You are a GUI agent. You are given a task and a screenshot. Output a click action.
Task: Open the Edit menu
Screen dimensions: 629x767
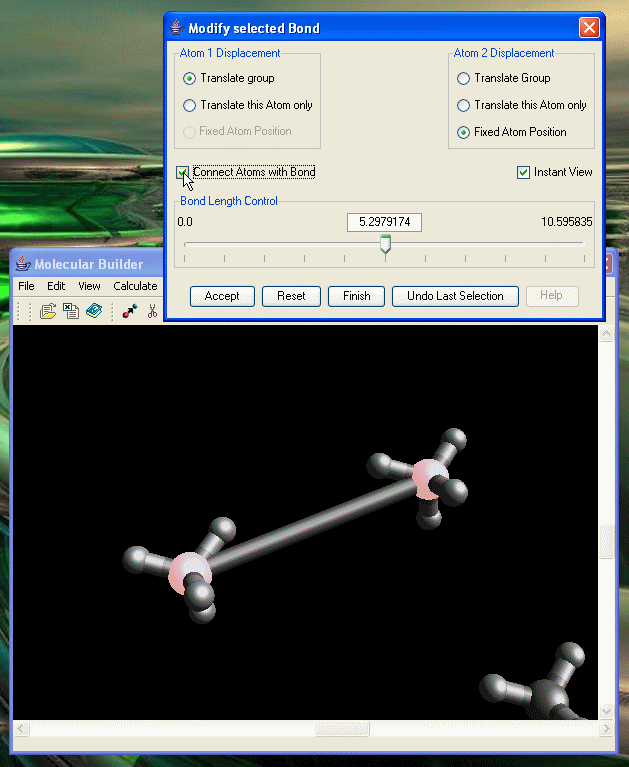click(56, 286)
